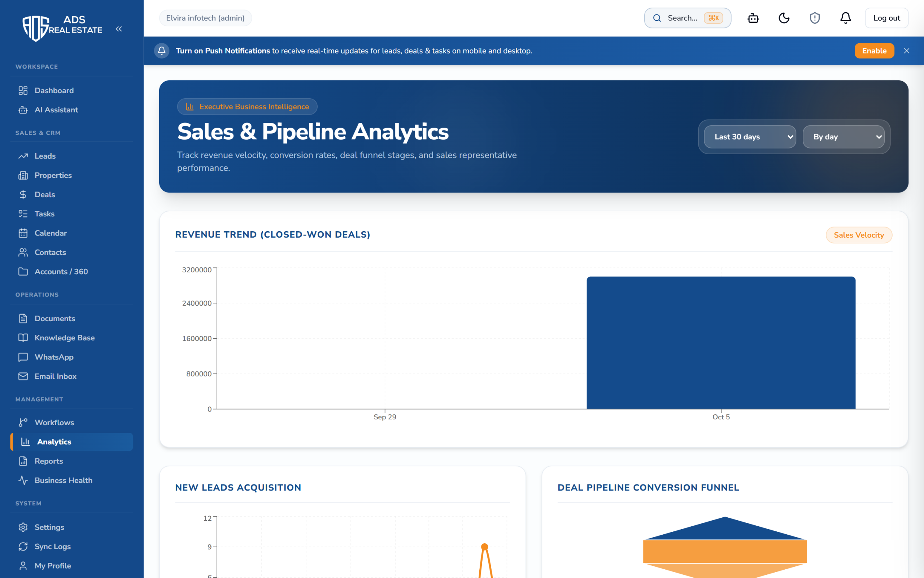Click the orange data point in leads chart
This screenshot has height=578, width=924.
pos(484,547)
